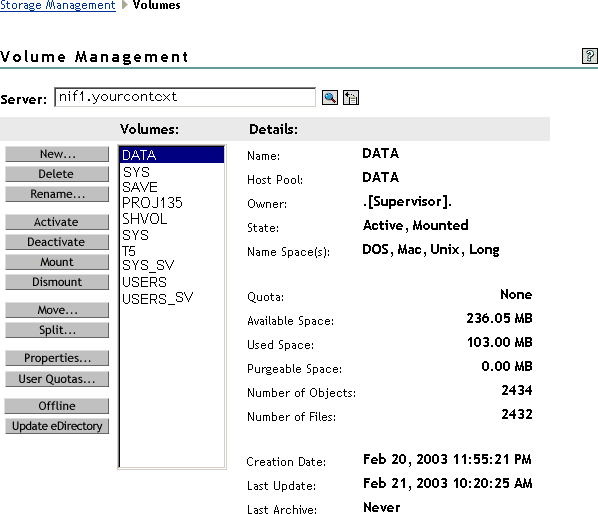Click the New... button
Viewport: 598px width, 514px height.
[57, 154]
